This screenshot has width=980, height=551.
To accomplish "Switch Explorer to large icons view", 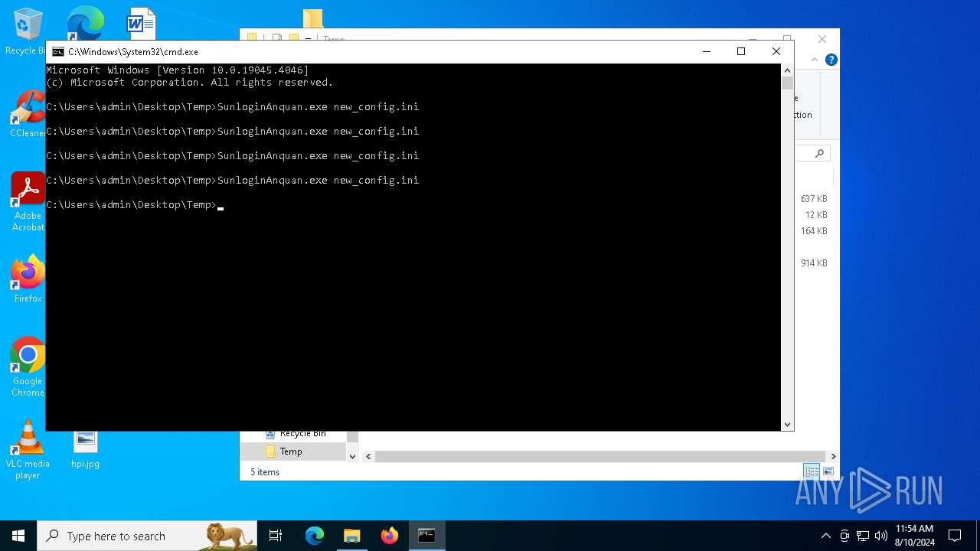I will (x=828, y=471).
